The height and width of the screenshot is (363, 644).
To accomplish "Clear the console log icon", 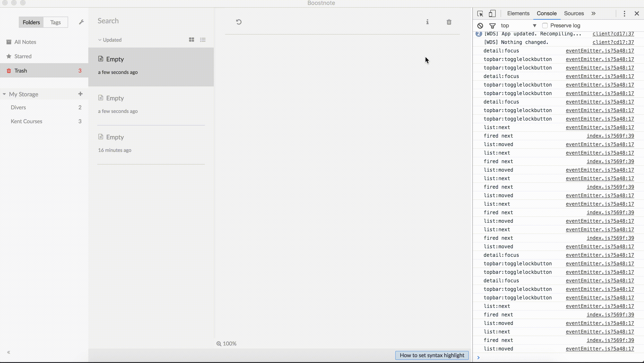I will [480, 26].
